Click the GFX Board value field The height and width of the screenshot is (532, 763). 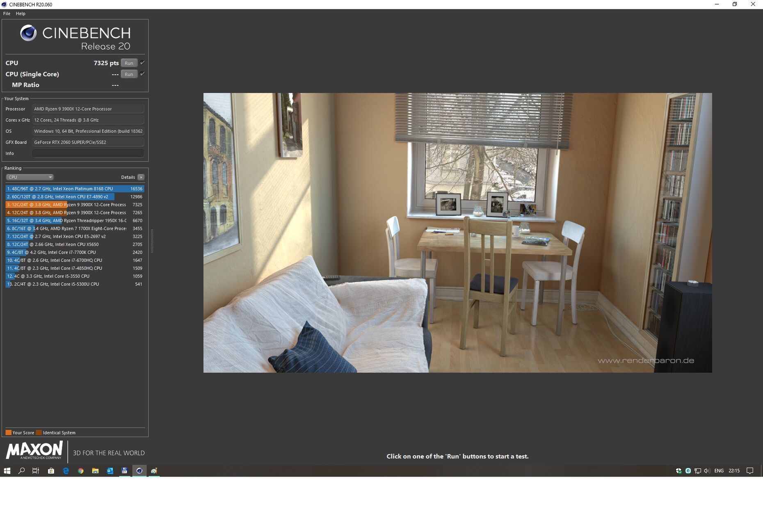88,142
